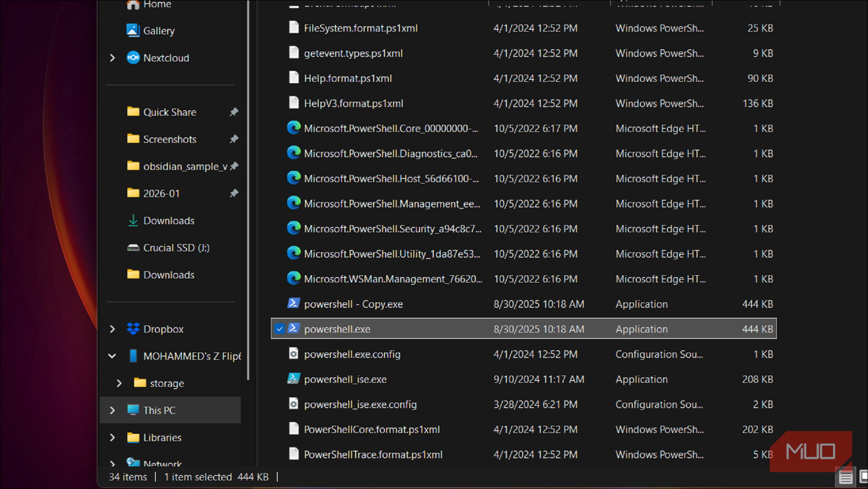Click the Nextcloud cloud icon

pos(133,58)
